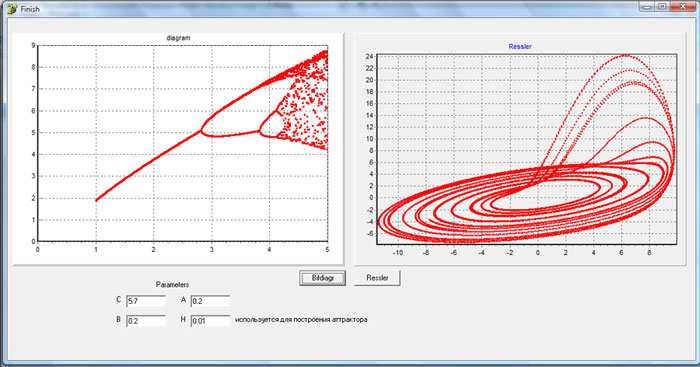The image size is (700, 367).
Task: Focus the B parameter input field
Action: click(x=146, y=321)
